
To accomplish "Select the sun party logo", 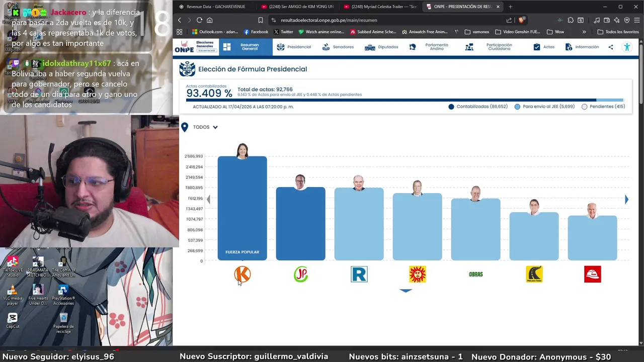I will (418, 274).
